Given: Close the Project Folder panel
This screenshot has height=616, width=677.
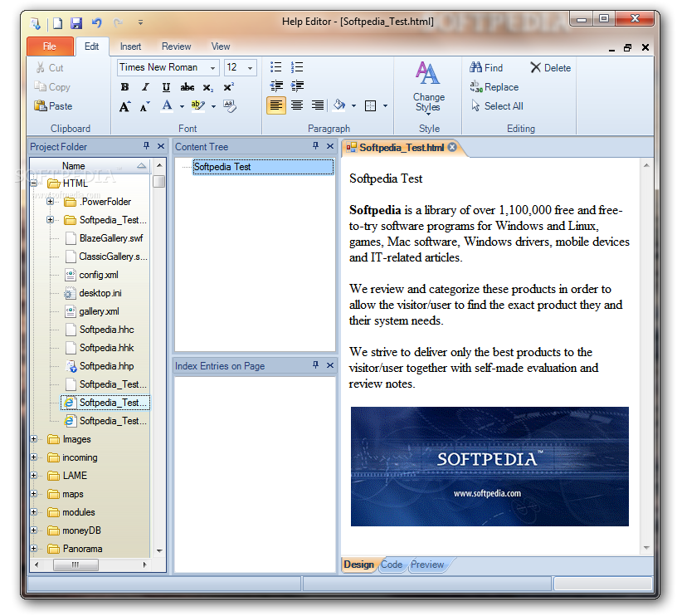Looking at the screenshot, I should click(x=161, y=146).
